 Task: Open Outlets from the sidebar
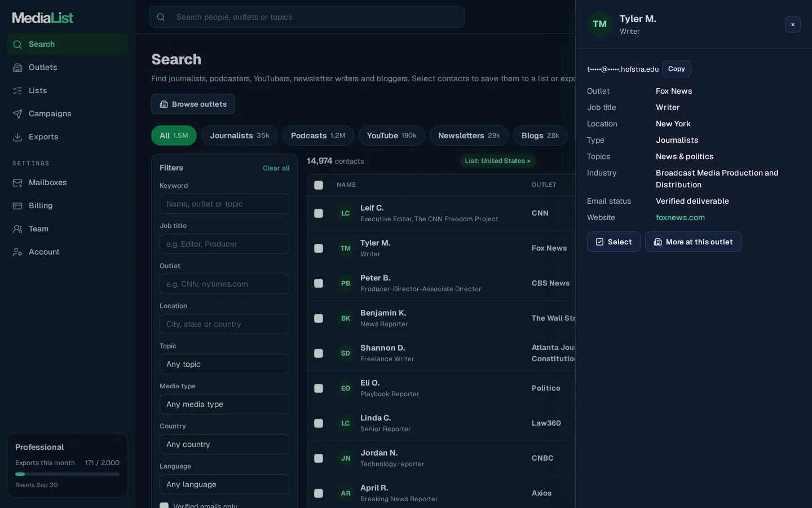pyautogui.click(x=67, y=67)
